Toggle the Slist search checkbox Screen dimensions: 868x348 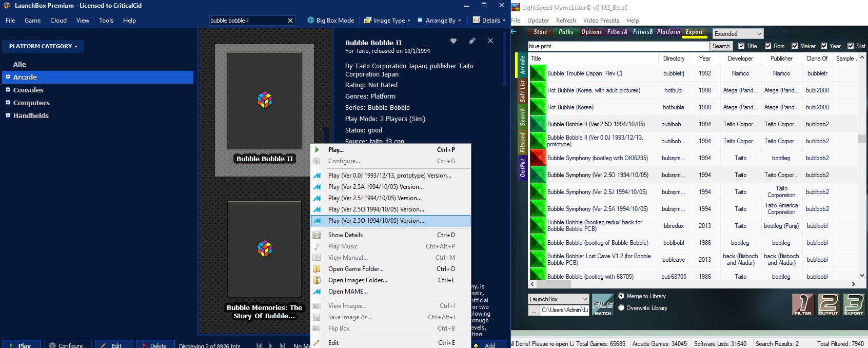tap(851, 46)
